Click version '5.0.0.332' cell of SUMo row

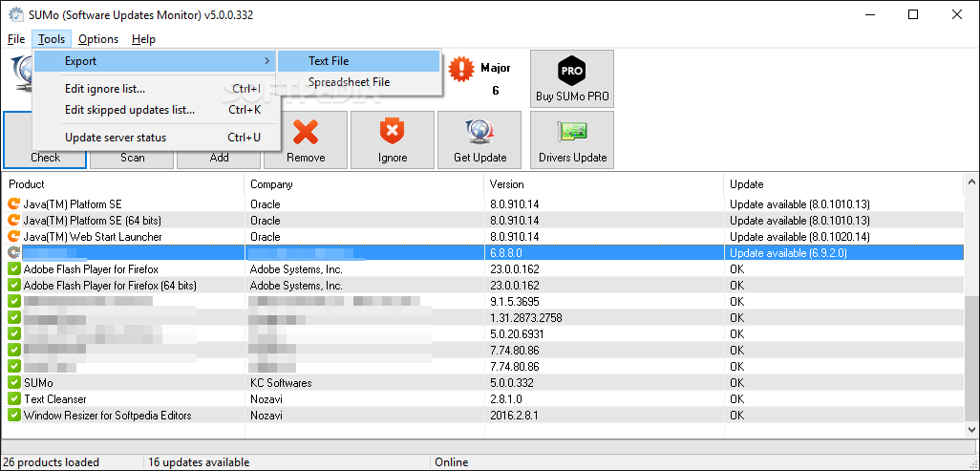pyautogui.click(x=511, y=382)
